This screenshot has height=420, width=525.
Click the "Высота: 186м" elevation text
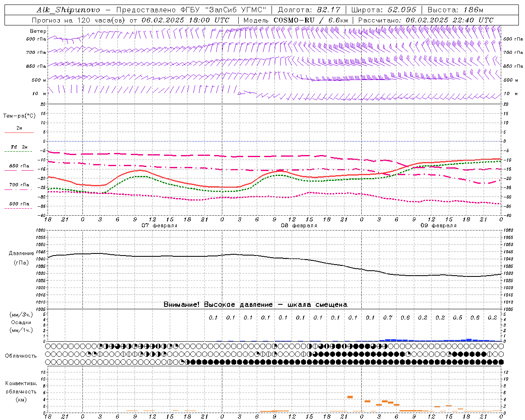[x=455, y=10]
